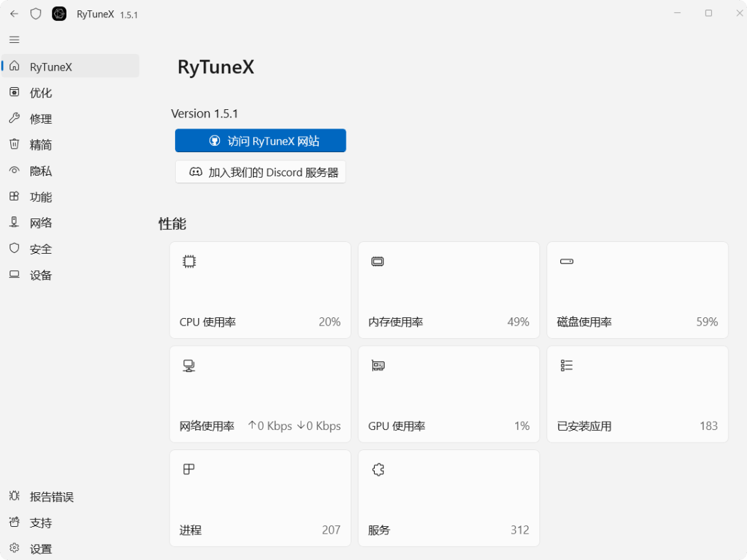Open the 服务 services card
This screenshot has height=560, width=747.
coord(448,498)
